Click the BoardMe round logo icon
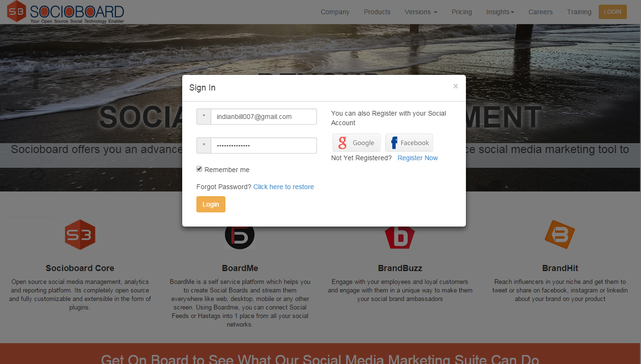This screenshot has width=641, height=364. 240,237
